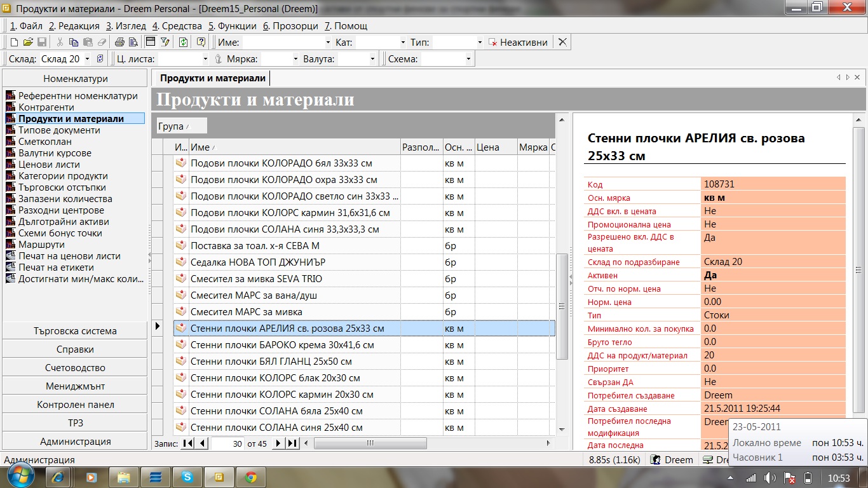Open the Средства menu

coord(177,26)
